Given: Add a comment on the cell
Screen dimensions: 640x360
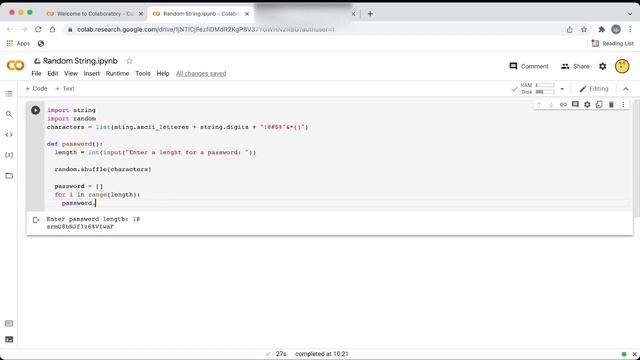Looking at the screenshot, I should (575, 104).
